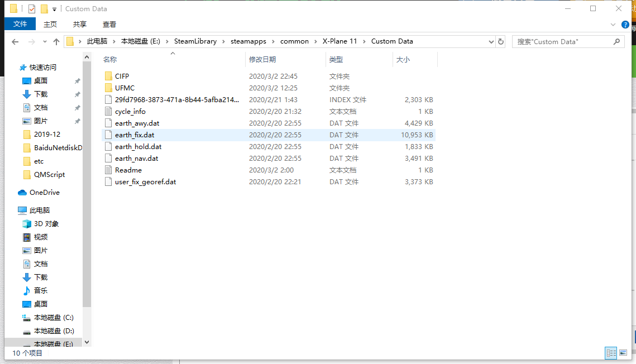Select the earth_awy.dat file
This screenshot has height=364, width=636.
(x=268, y=123)
